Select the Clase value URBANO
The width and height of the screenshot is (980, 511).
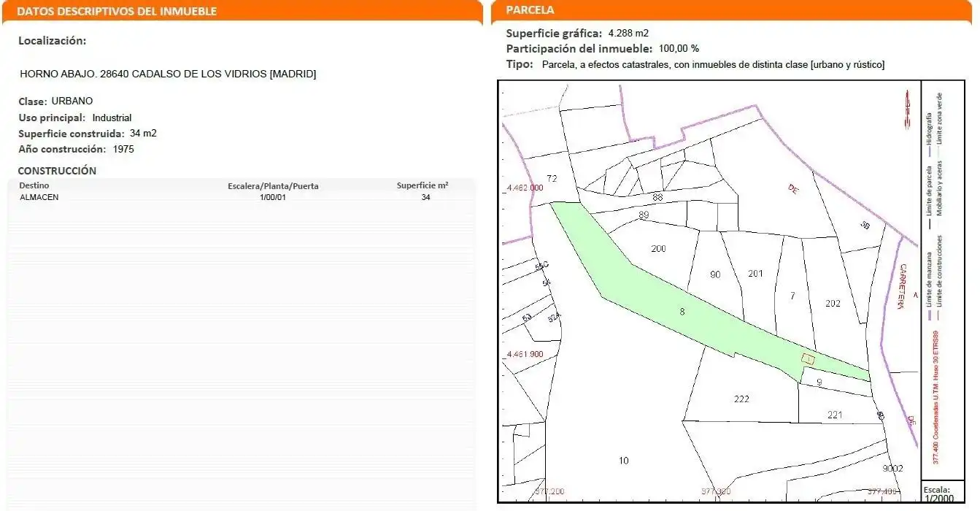pyautogui.click(x=72, y=101)
